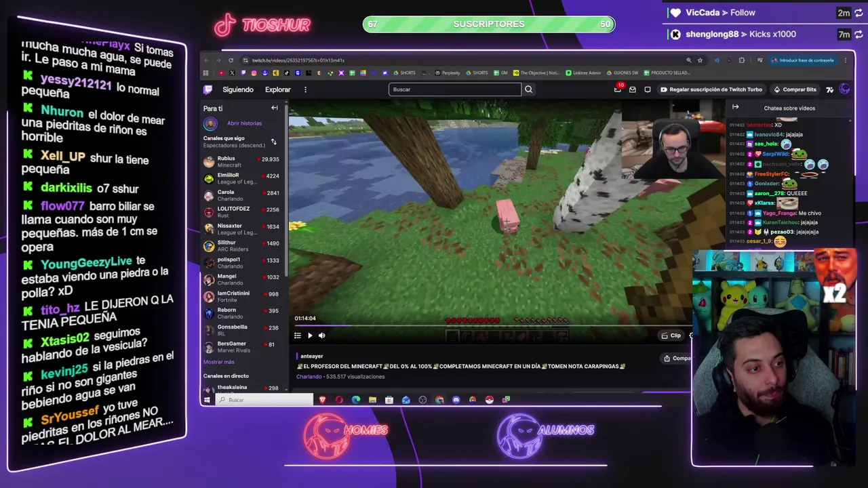Click the Compartir share button
The height and width of the screenshot is (488, 868).
(x=677, y=358)
